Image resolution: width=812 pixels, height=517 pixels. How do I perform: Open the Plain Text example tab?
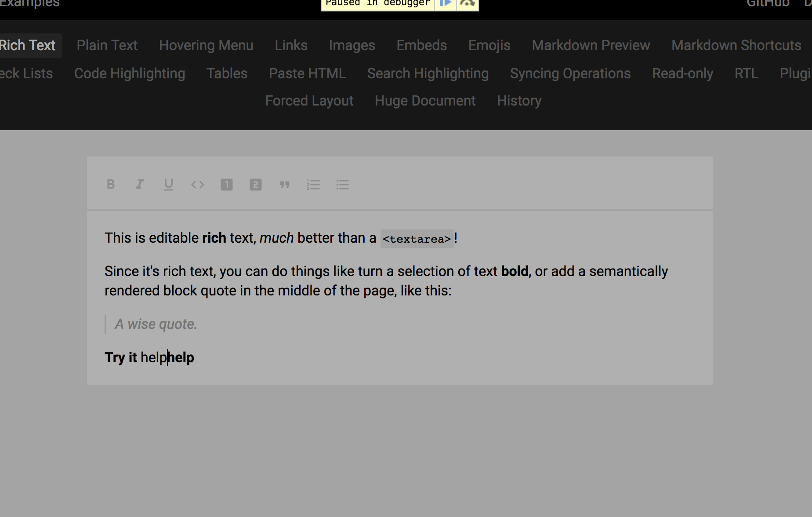tap(107, 45)
